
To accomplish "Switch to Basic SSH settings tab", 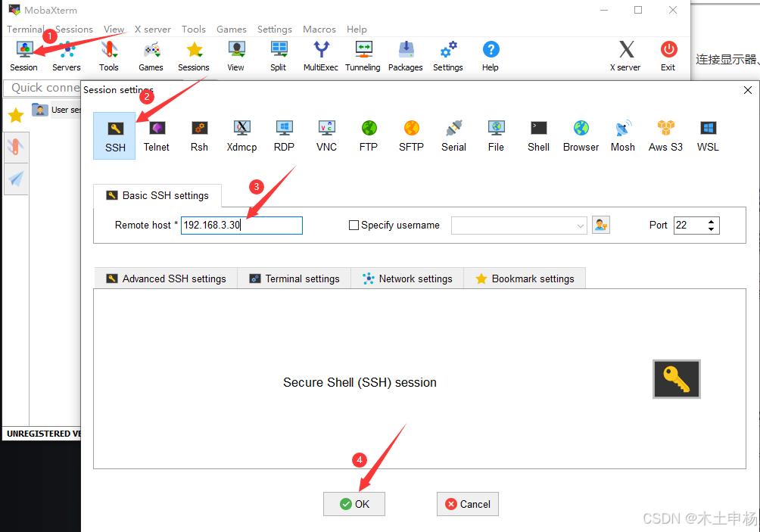I will tap(157, 196).
